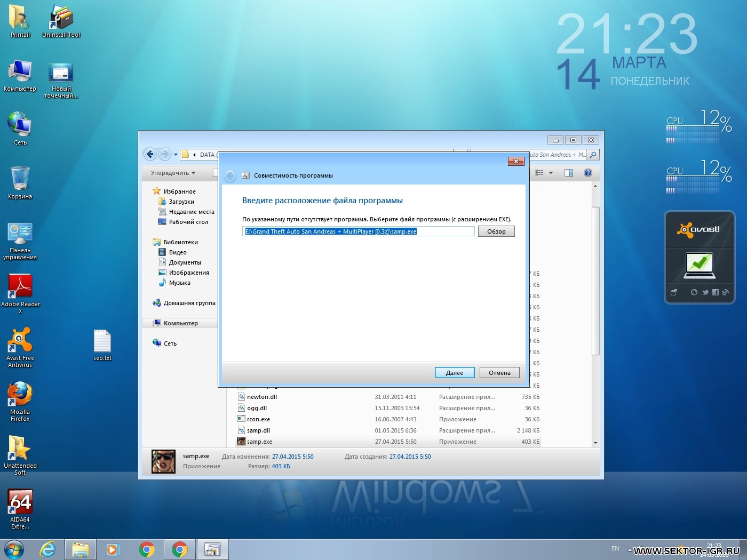Click the file list scroll-down arrow

[x=595, y=443]
